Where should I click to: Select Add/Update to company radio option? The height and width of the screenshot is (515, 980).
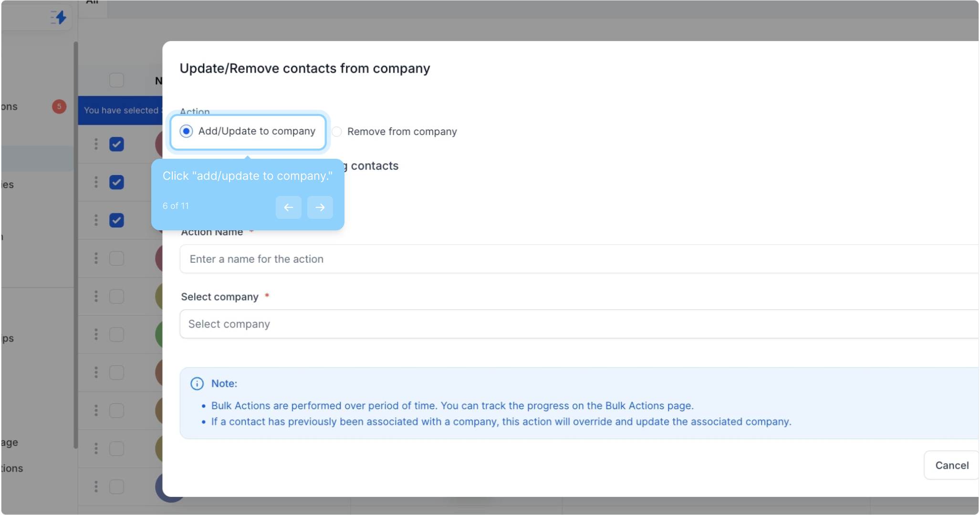(x=187, y=131)
